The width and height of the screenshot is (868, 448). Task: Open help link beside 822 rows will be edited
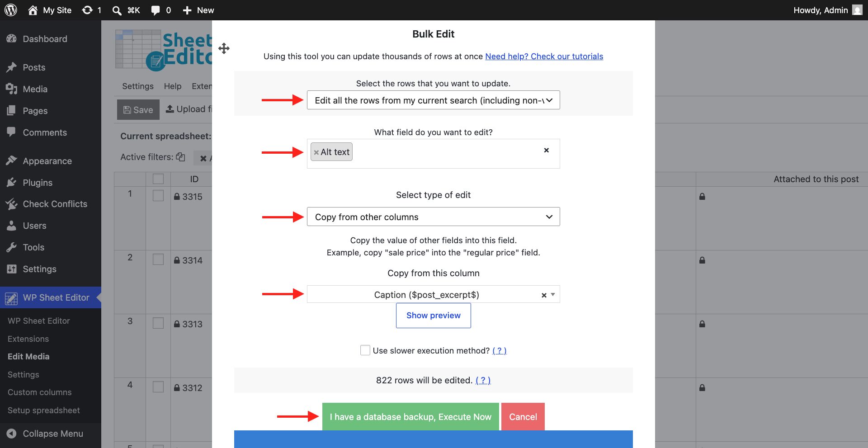[483, 381]
